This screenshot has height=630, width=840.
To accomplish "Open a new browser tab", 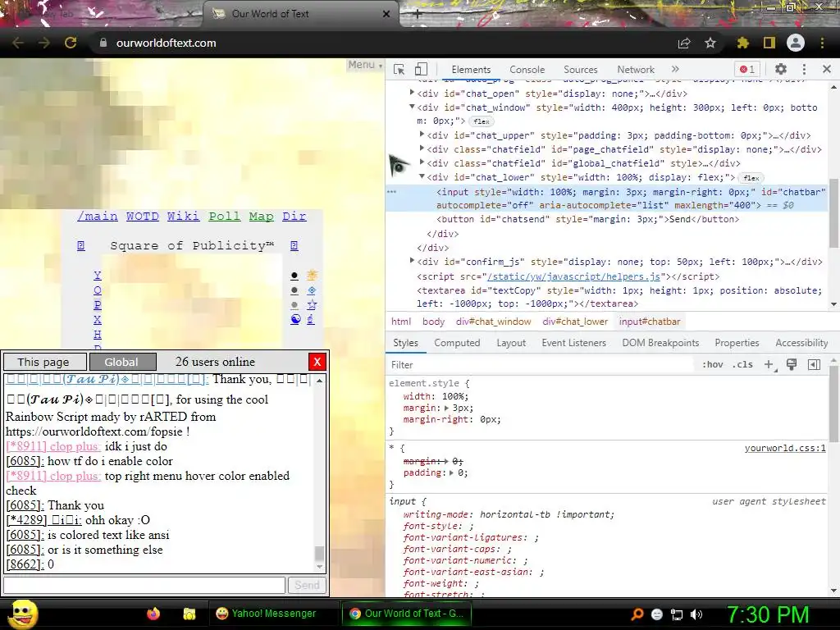I will [418, 15].
